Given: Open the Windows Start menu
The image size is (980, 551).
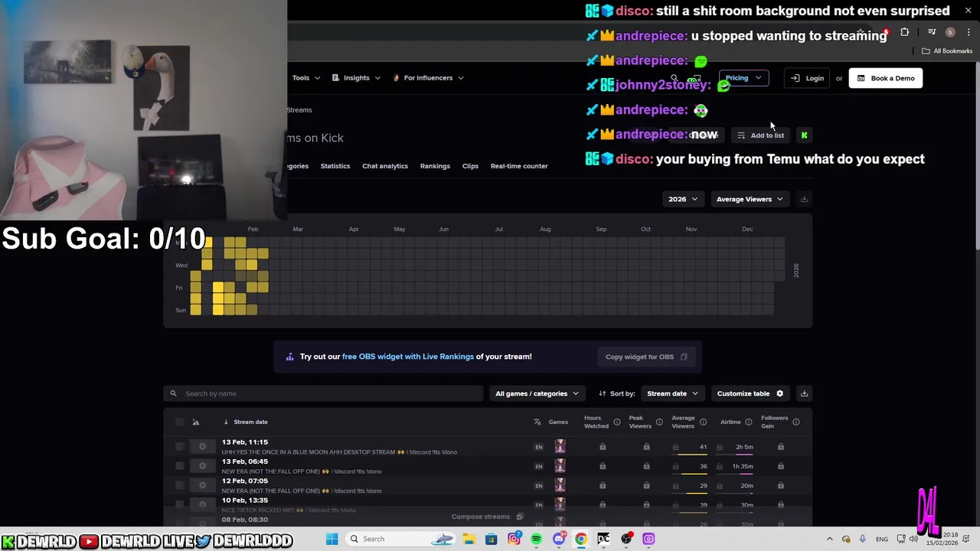Looking at the screenshot, I should coord(332,539).
